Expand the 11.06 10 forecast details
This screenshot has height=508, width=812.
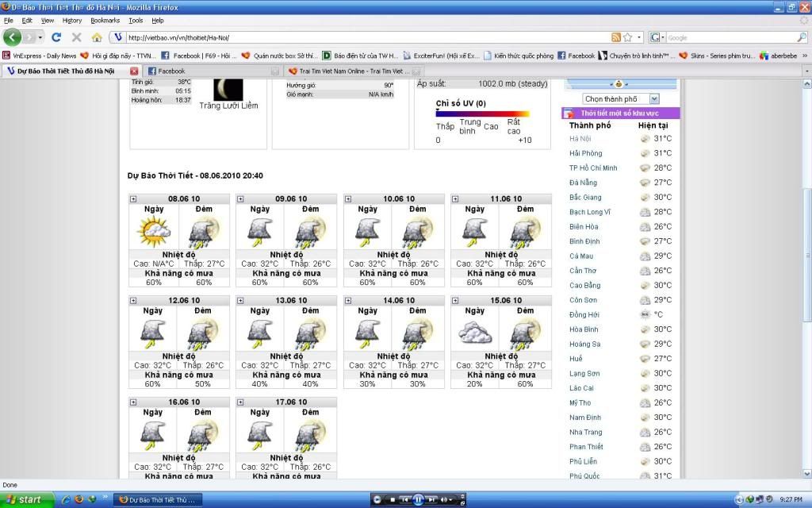tap(455, 199)
